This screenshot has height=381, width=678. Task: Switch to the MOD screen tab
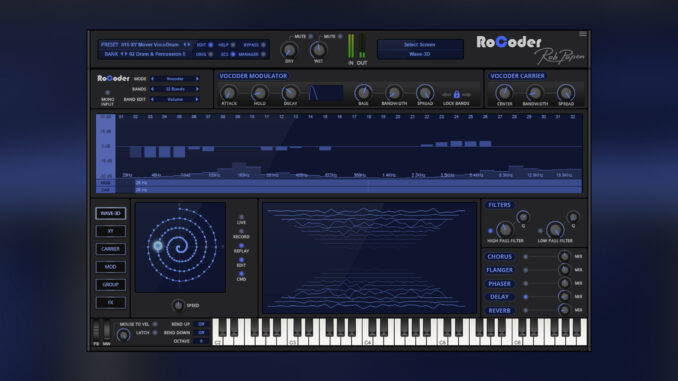(111, 267)
